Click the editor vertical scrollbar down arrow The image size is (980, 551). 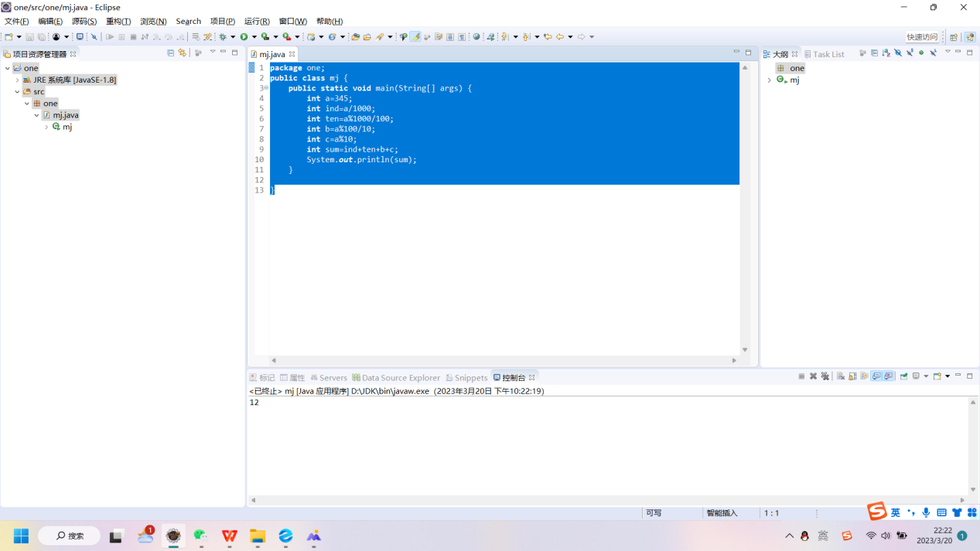(x=745, y=349)
